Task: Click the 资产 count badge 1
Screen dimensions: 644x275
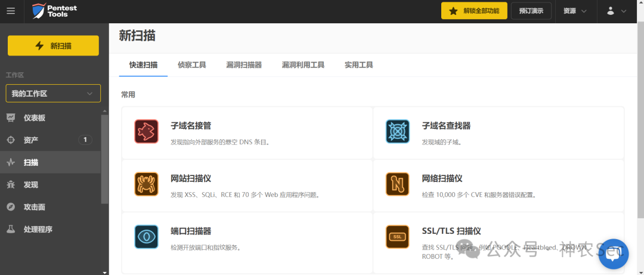Action: [x=85, y=140]
